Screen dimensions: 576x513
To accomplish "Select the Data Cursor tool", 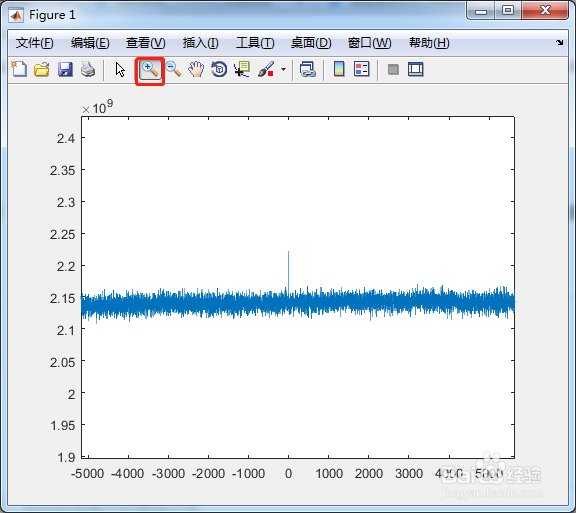I will click(x=242, y=69).
